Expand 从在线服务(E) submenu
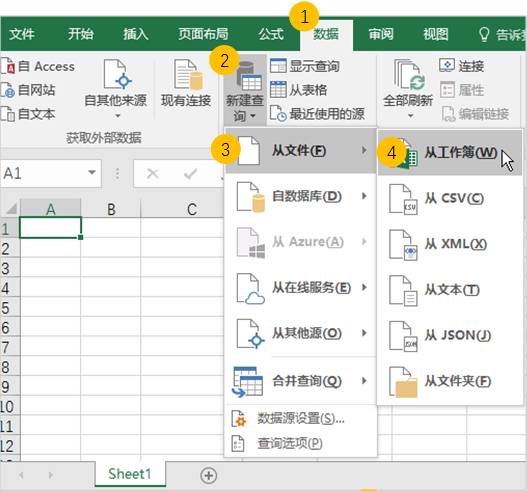The height and width of the screenshot is (491, 527). [300, 288]
